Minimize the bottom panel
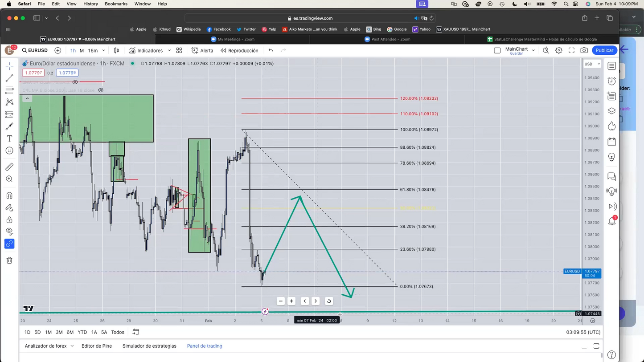644x362 pixels. 584,346
